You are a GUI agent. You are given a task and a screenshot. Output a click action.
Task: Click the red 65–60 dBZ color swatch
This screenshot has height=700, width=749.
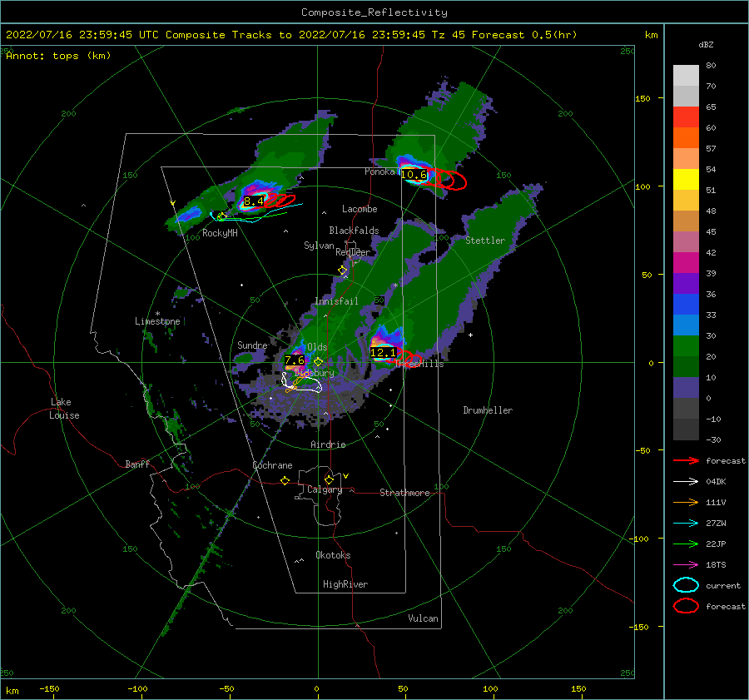tap(686, 117)
